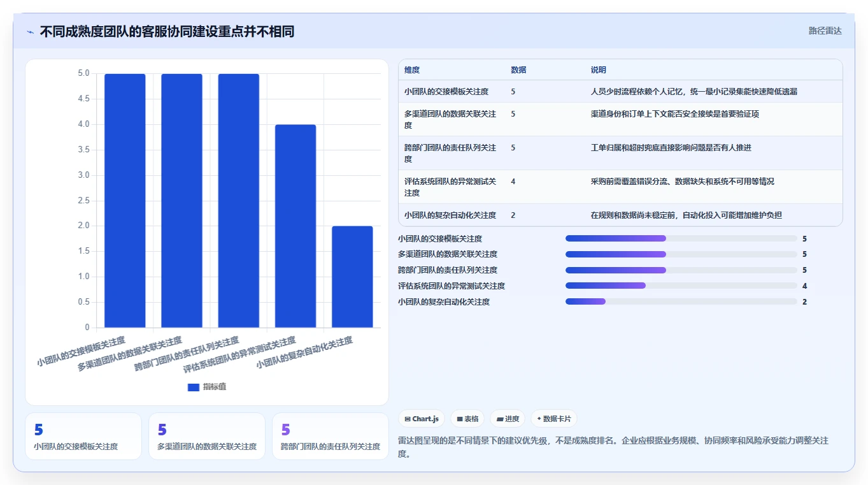Click the 维度 column header
Image resolution: width=868 pixels, height=485 pixels.
point(412,70)
